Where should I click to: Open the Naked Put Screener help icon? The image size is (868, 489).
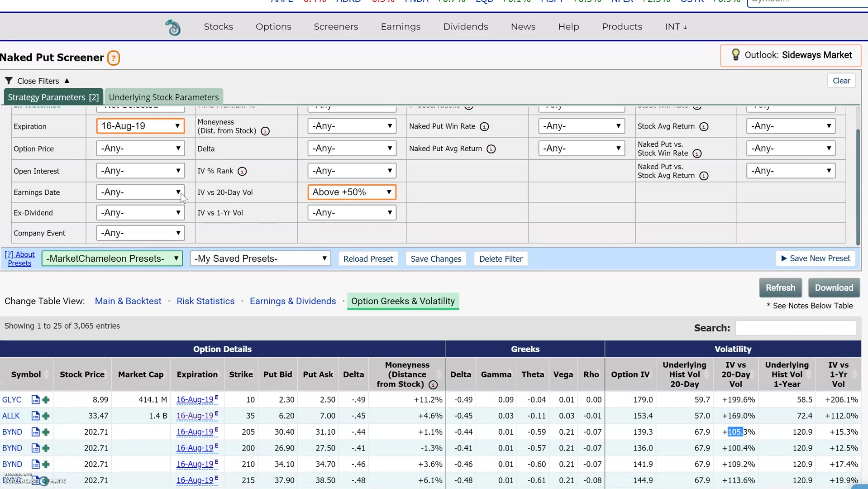[114, 58]
